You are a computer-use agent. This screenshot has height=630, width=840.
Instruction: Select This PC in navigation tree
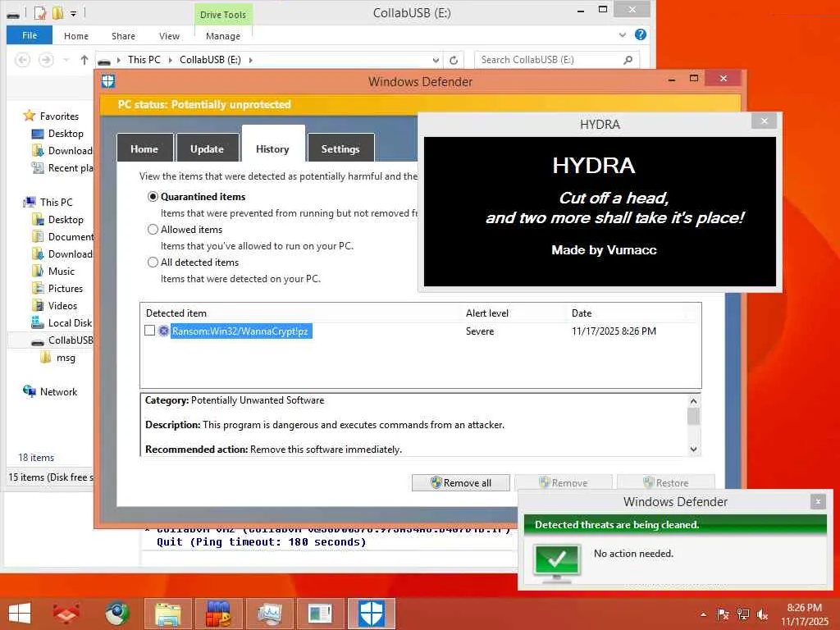click(x=56, y=202)
